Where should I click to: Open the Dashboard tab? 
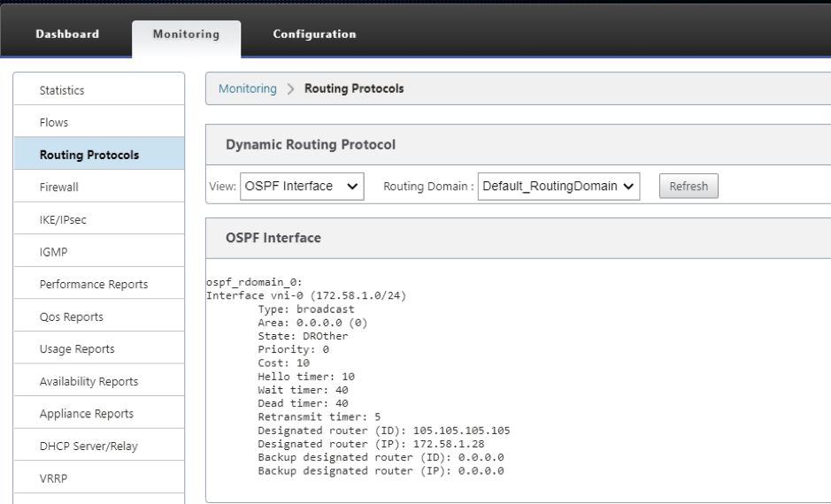(x=67, y=34)
